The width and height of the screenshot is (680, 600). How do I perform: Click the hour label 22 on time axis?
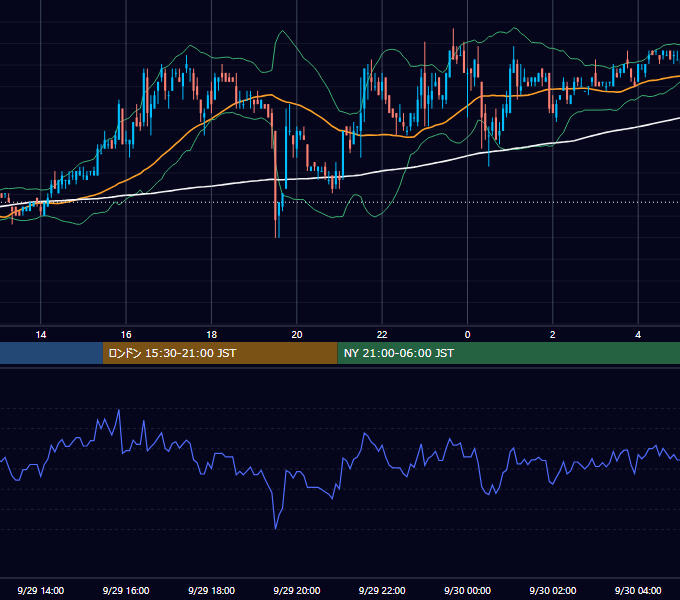(382, 335)
